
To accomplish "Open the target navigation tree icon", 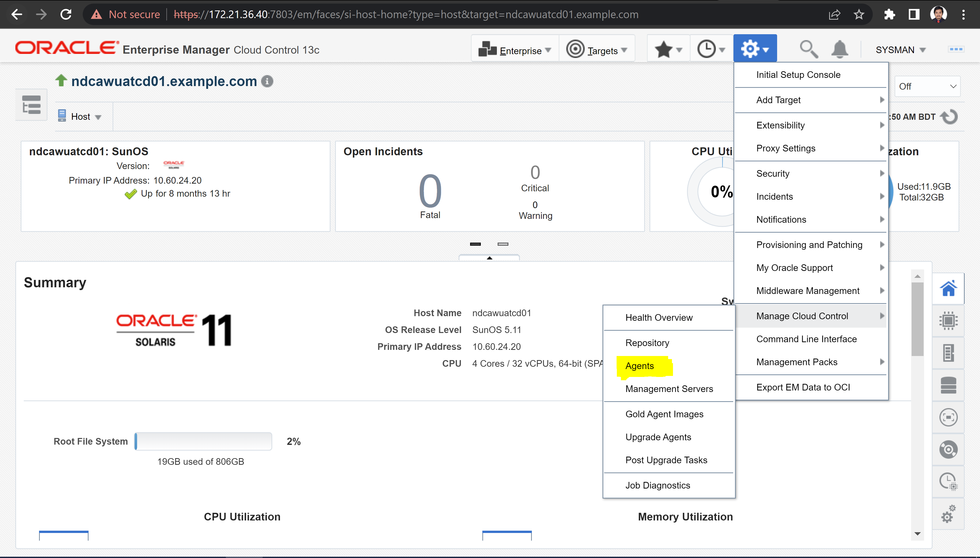I will tap(31, 105).
